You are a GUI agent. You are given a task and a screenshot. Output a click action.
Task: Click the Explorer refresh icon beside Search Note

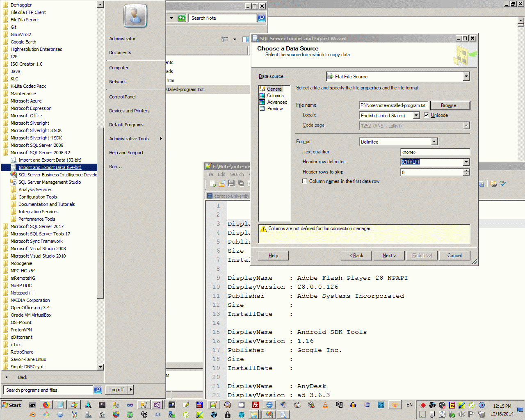(182, 18)
